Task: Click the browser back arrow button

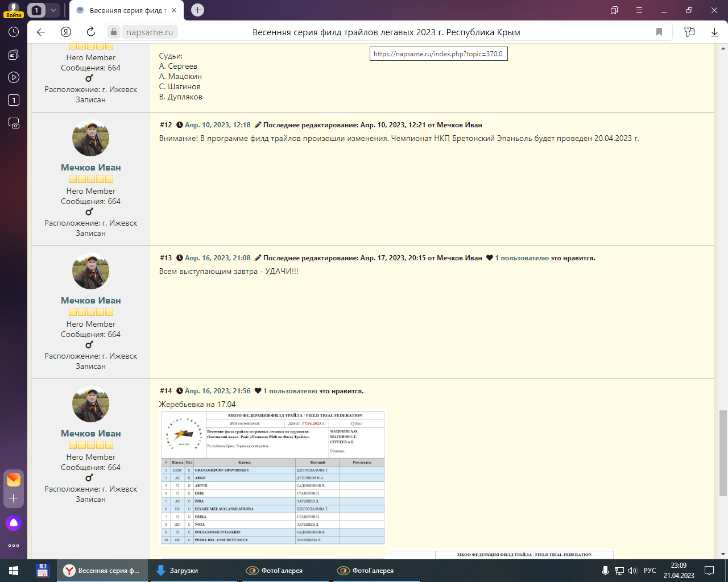Action: [41, 32]
